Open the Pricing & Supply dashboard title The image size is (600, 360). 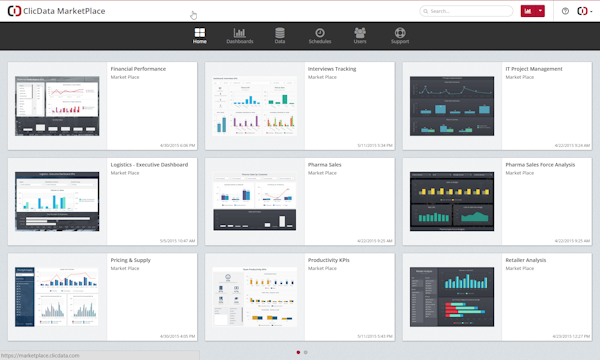(x=130, y=260)
